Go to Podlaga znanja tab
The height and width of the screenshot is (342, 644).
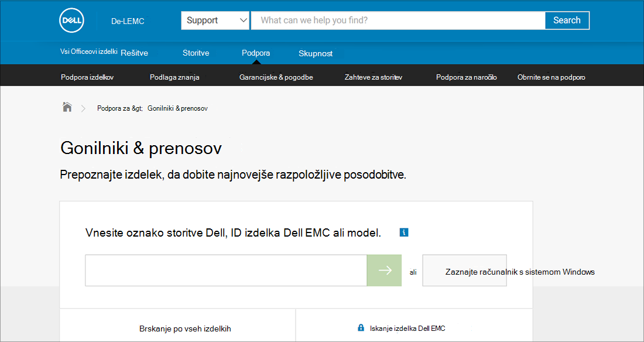point(174,77)
